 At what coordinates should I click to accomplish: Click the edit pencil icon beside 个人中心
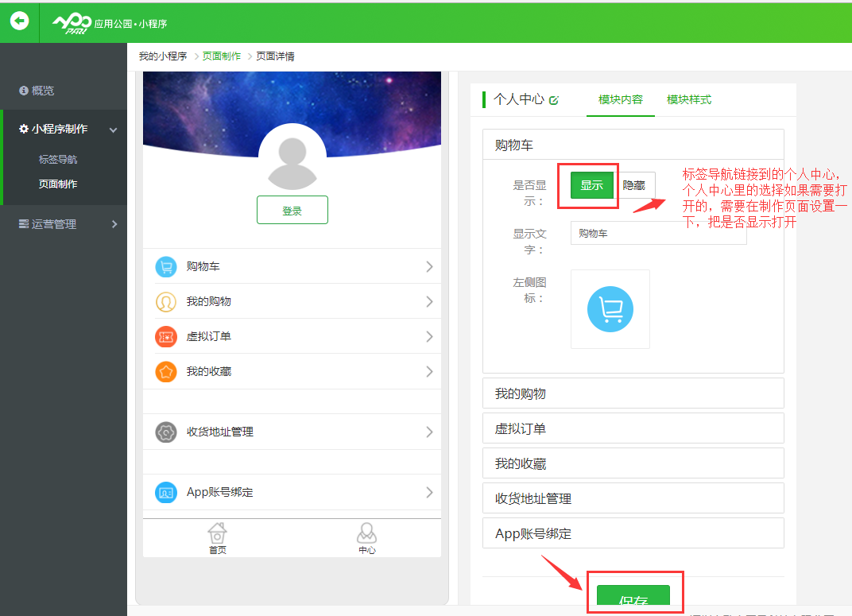tap(554, 100)
